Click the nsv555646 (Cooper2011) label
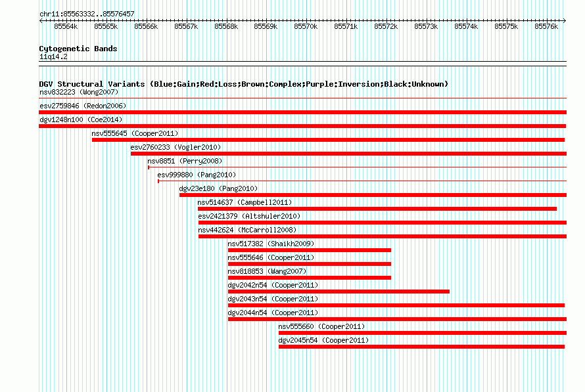 [271, 257]
